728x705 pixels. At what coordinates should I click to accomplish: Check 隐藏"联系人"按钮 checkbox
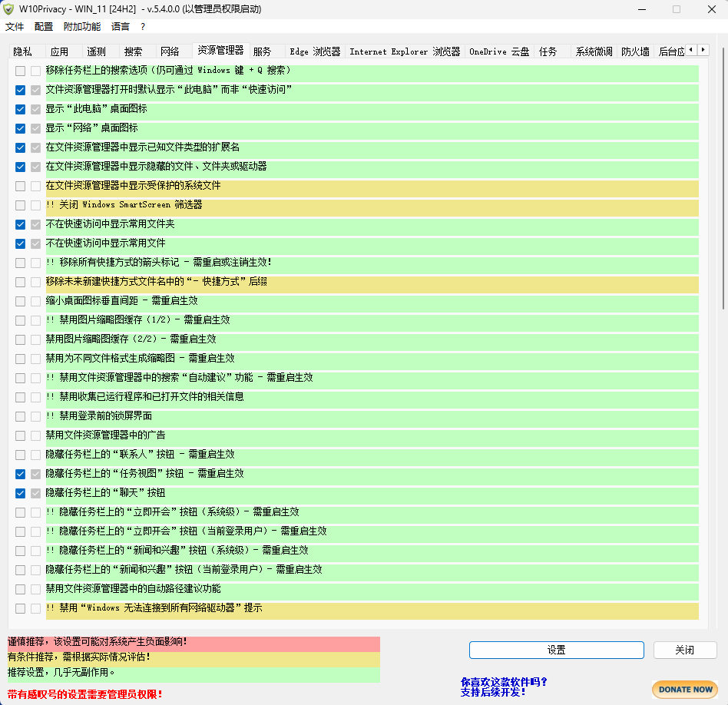20,455
